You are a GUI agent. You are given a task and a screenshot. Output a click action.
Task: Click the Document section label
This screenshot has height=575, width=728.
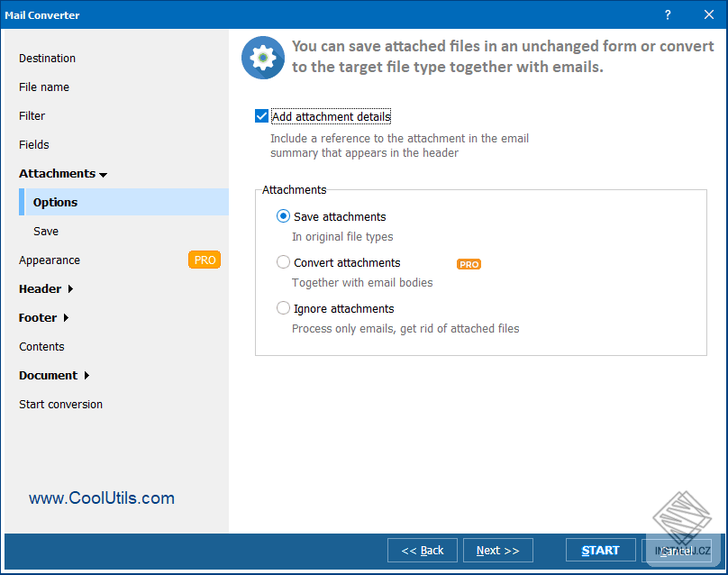tap(49, 375)
